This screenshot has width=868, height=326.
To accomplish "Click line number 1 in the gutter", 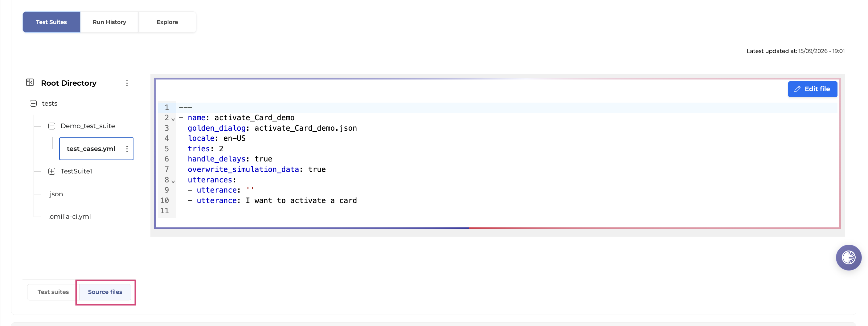I will (x=166, y=108).
